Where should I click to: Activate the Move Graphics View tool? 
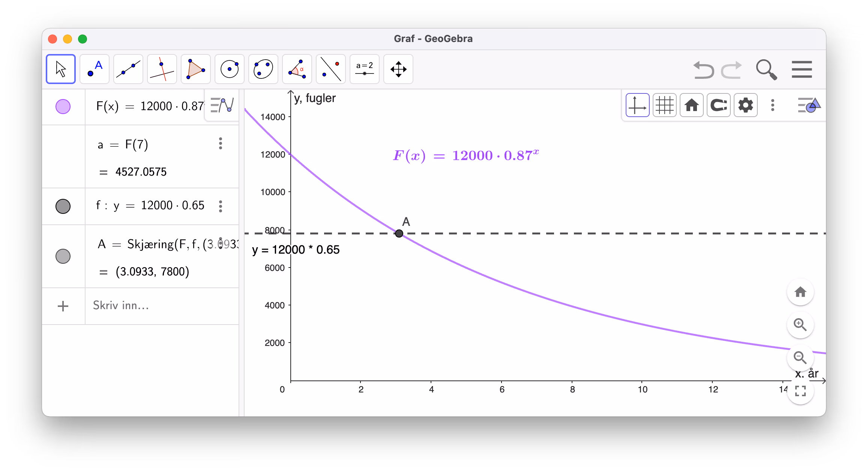398,69
